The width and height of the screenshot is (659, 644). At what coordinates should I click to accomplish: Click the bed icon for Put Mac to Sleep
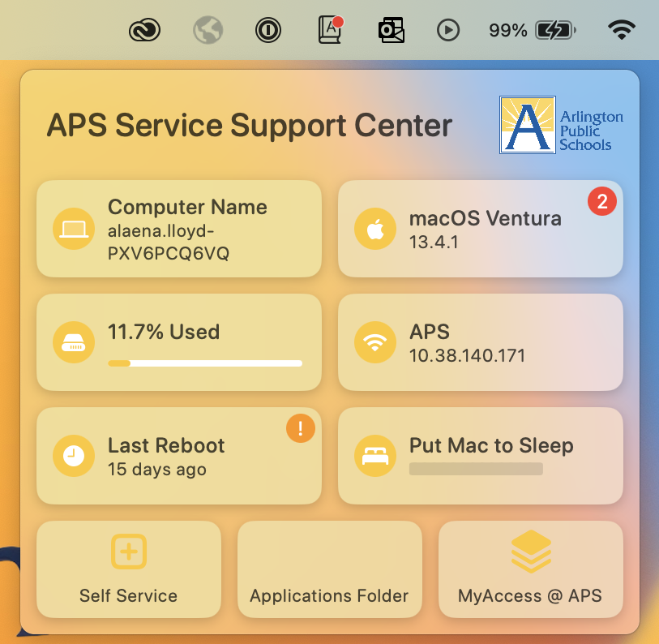374,456
